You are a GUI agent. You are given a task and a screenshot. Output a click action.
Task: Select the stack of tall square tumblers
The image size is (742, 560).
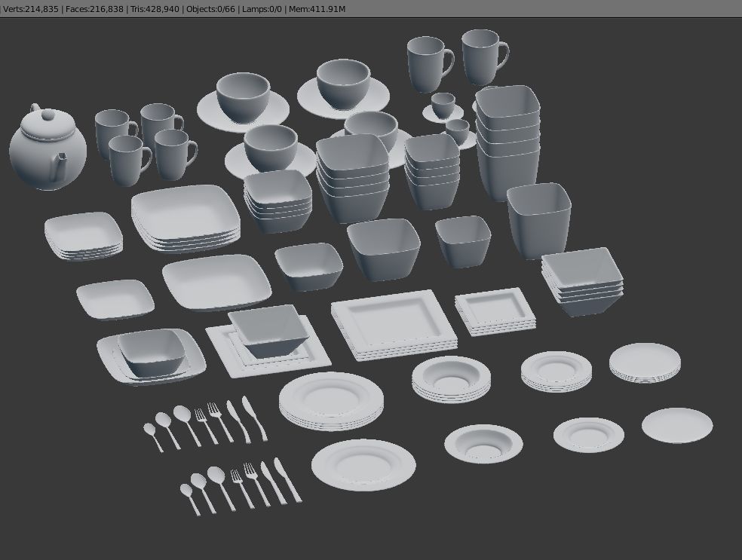[x=507, y=142]
